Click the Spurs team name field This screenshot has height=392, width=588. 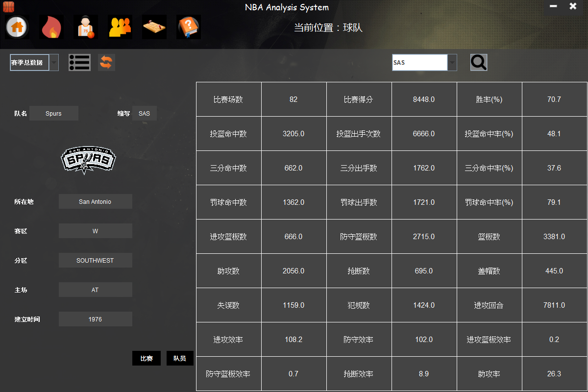[54, 113]
